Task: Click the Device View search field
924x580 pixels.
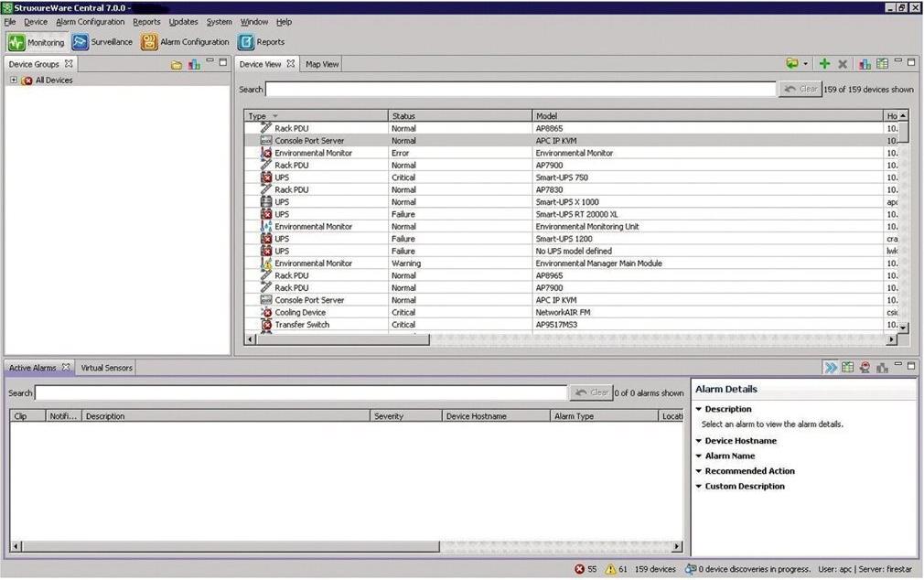Action: pos(520,90)
